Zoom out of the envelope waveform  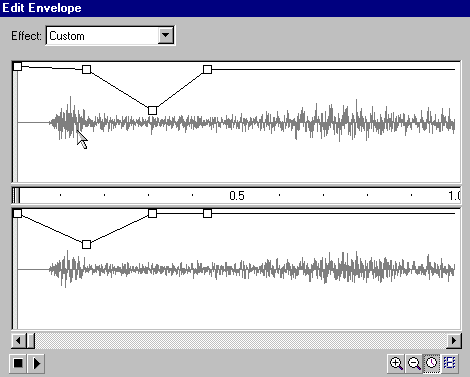pyautogui.click(x=414, y=363)
